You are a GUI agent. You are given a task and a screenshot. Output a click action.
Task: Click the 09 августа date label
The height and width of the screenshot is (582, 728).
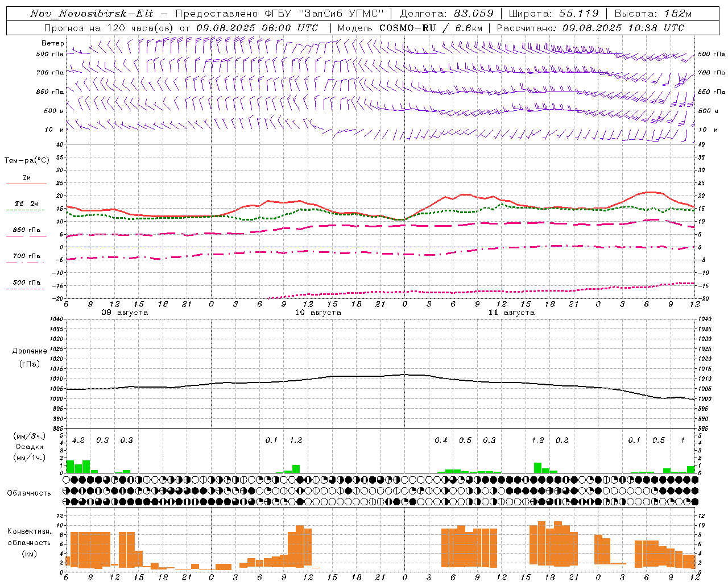[125, 313]
